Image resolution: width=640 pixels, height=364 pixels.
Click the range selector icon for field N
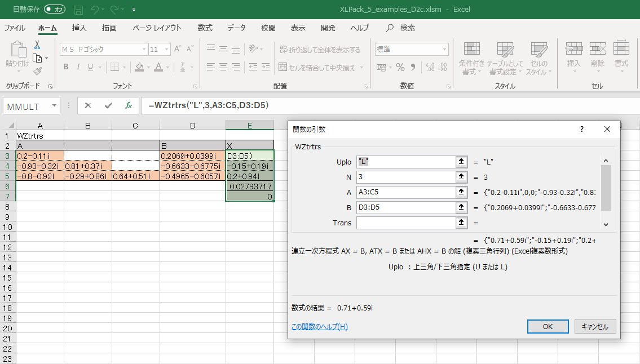461,177
